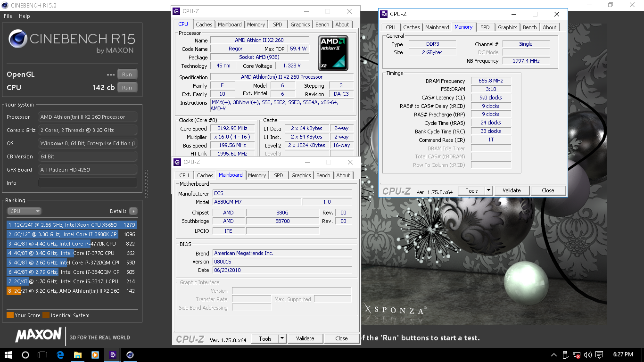The image size is (644, 362).
Task: Click the Processor name field in Cinebench
Action: (88, 117)
